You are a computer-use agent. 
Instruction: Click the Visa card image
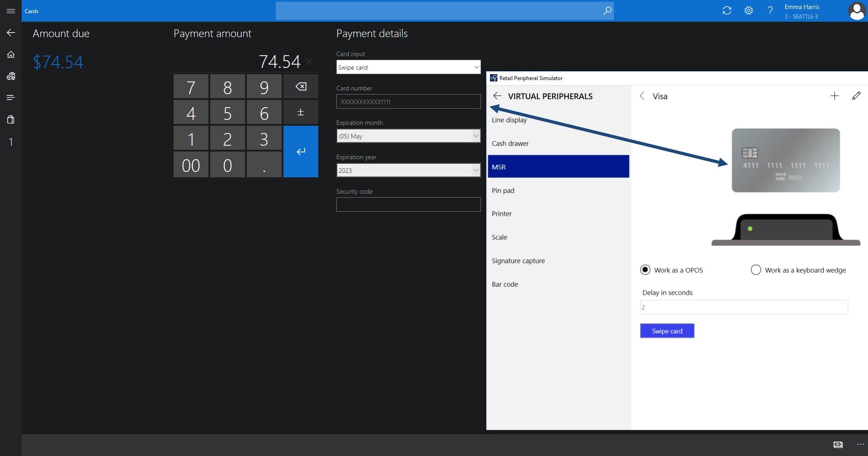[x=786, y=160]
